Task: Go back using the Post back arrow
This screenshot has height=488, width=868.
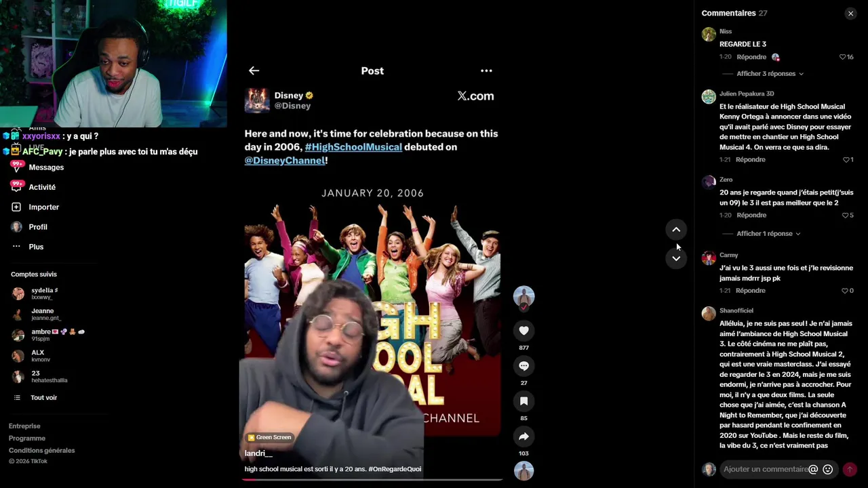Action: click(254, 70)
